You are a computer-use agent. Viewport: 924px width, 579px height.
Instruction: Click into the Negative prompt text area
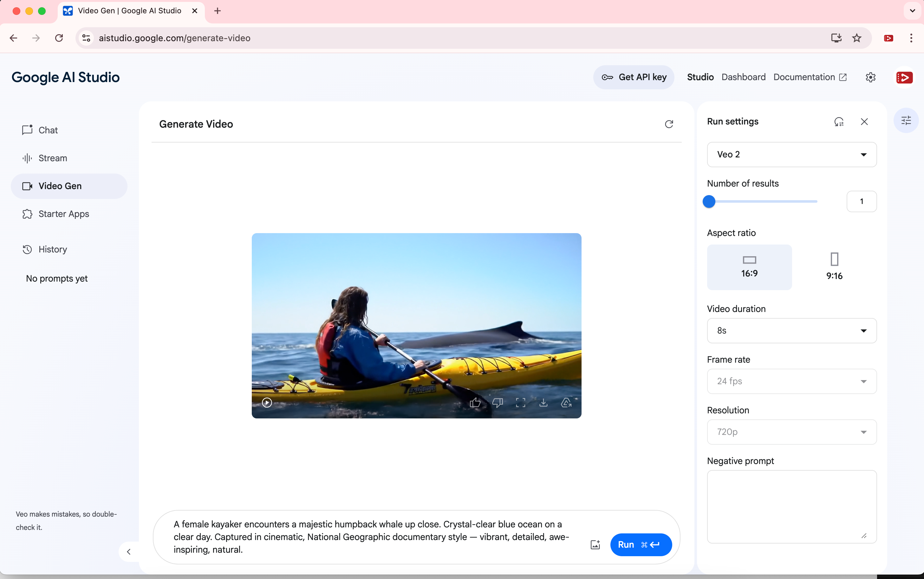click(791, 506)
